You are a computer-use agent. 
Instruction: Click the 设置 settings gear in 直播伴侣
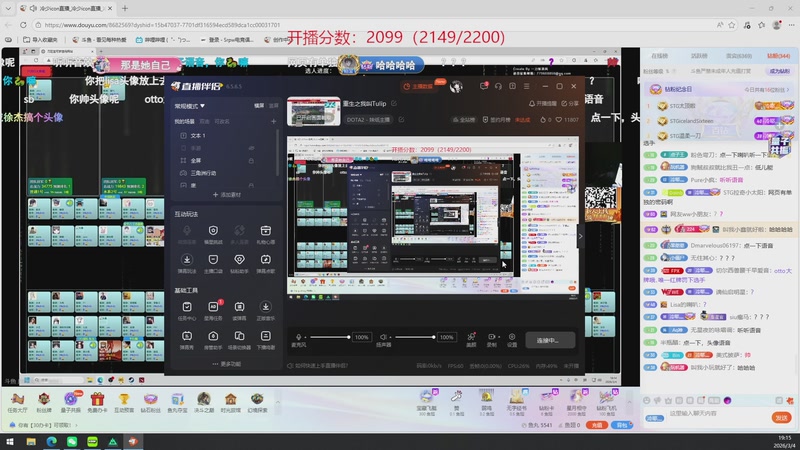(x=512, y=337)
